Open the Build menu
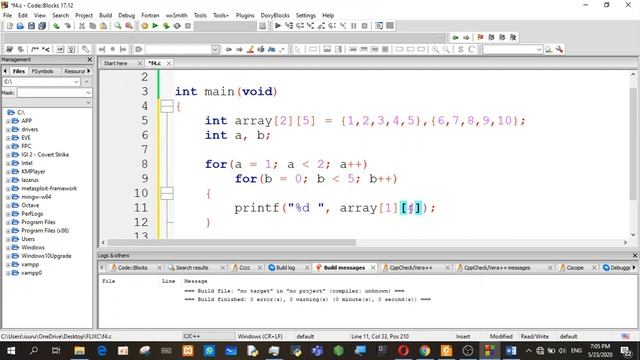 (105, 15)
